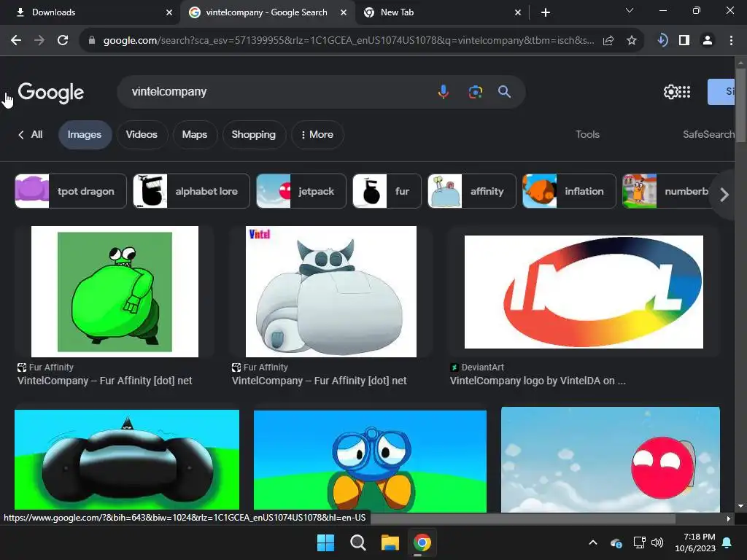Select the Images search filter
The image size is (747, 560).
(85, 135)
